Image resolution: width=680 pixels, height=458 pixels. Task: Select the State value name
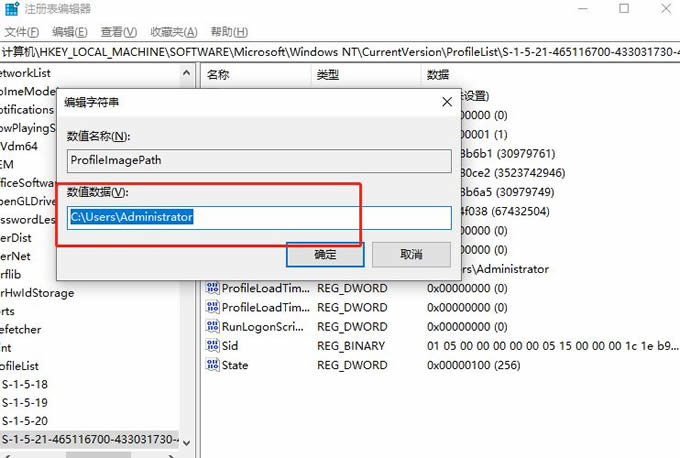pyautogui.click(x=235, y=365)
